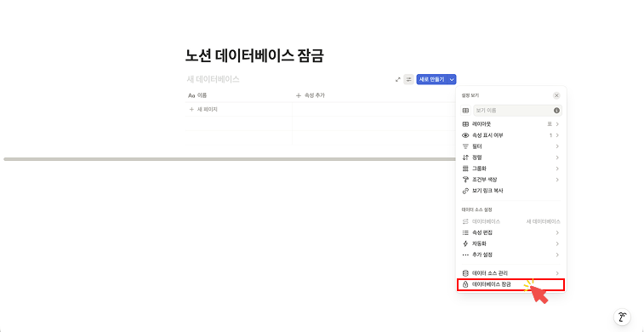Open the dropdown arrow beside 새로 만들기

tap(452, 79)
